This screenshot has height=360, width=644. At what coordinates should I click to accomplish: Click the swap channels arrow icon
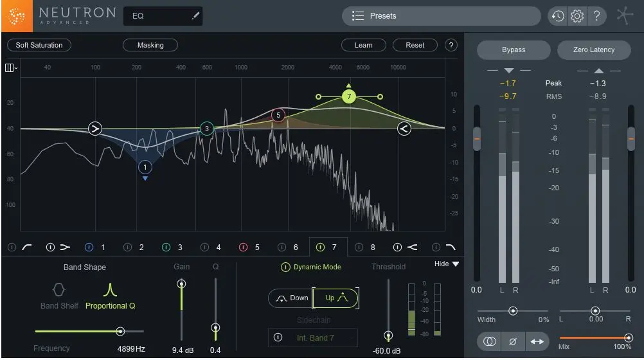536,343
